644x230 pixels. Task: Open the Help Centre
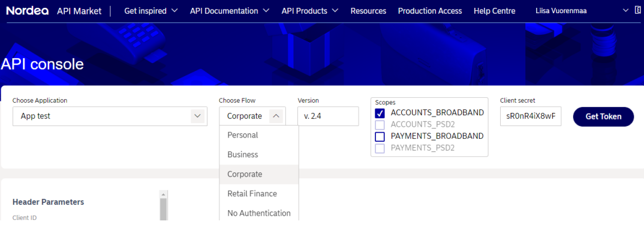495,11
